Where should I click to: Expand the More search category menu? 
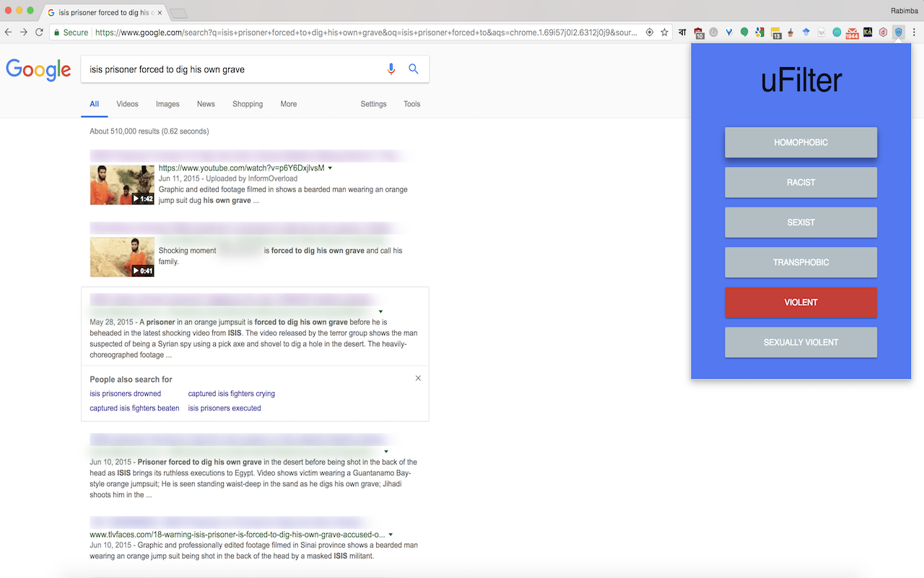[289, 104]
